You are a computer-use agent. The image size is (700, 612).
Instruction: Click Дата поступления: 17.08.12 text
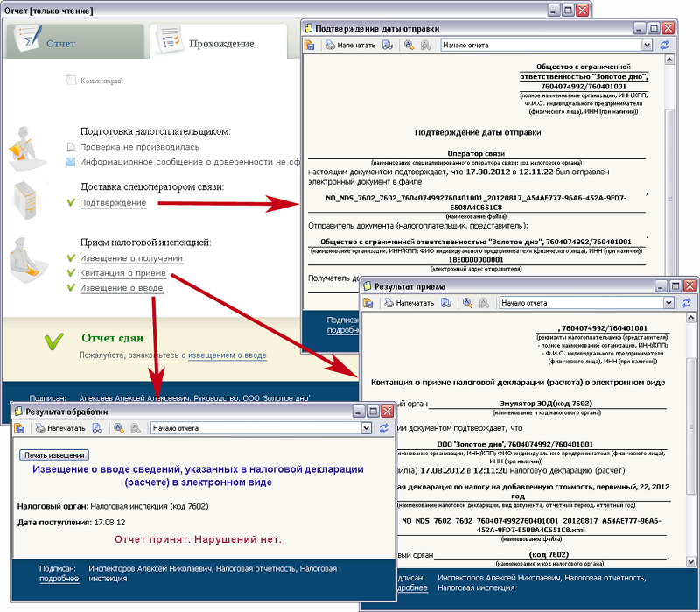click(72, 522)
